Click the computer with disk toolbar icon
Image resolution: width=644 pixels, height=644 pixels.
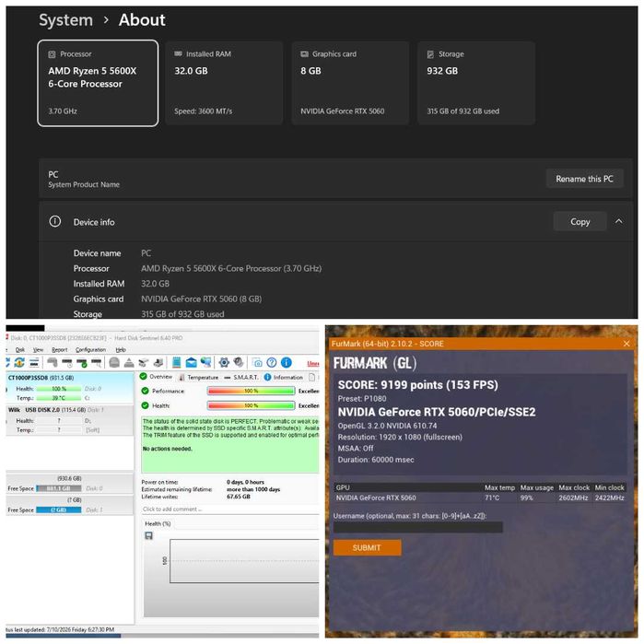tap(158, 362)
